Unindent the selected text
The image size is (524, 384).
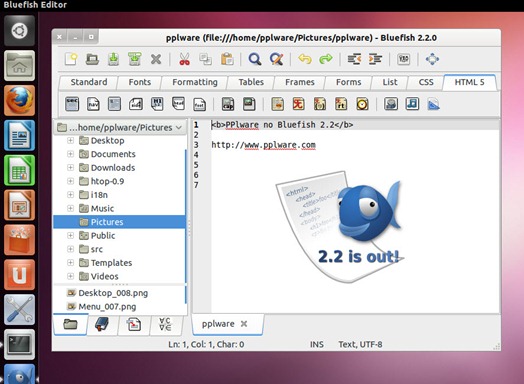354,59
